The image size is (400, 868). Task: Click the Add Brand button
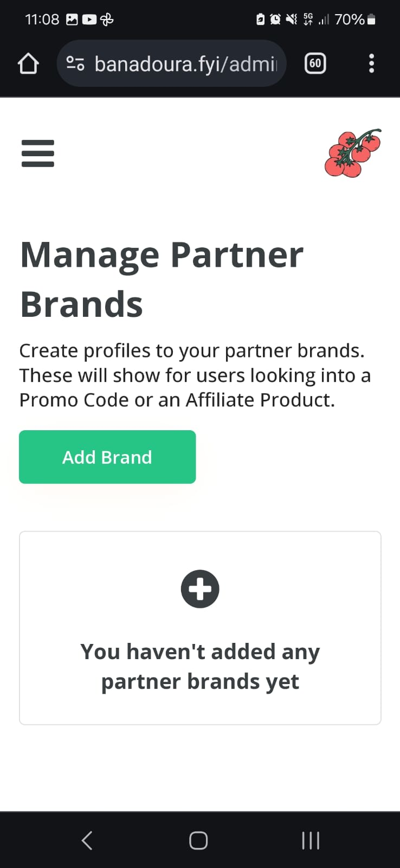coord(107,457)
